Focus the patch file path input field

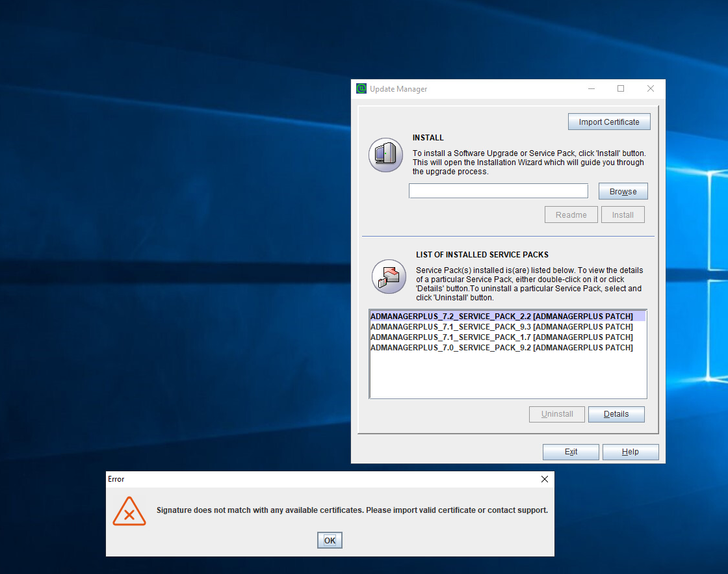pyautogui.click(x=498, y=191)
